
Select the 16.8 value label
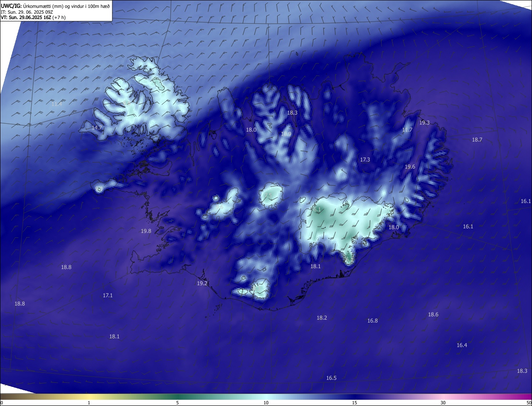tap(372, 320)
